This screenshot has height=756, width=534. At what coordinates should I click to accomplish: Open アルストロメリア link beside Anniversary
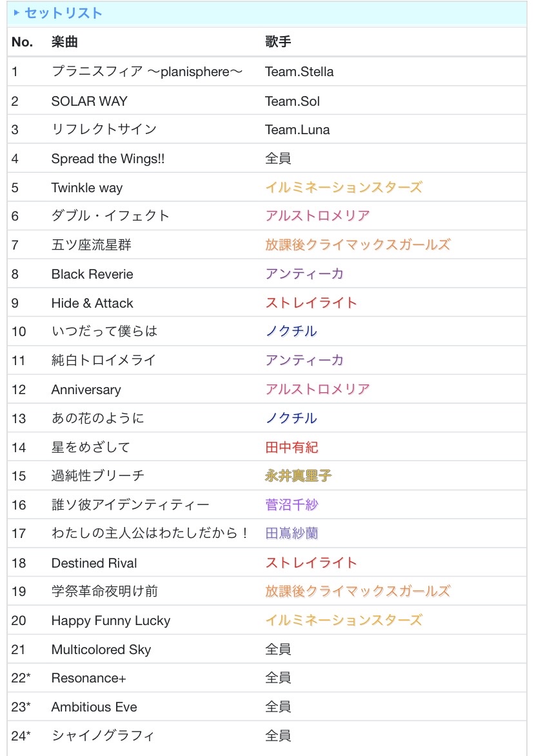317,388
